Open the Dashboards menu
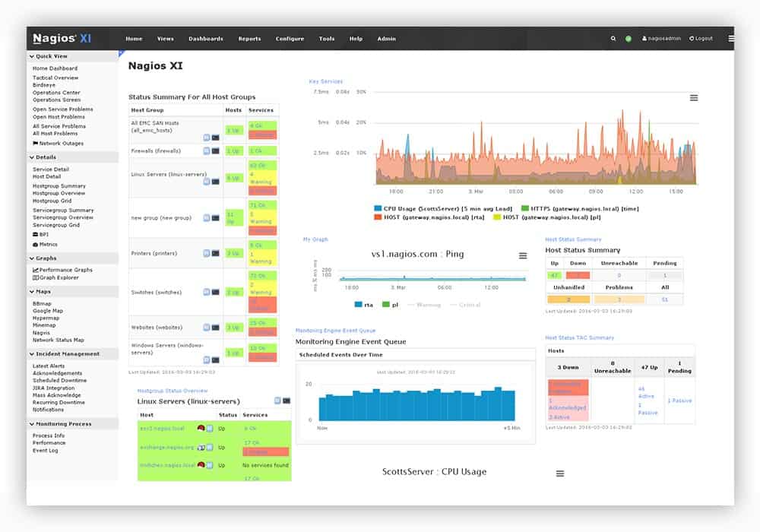 point(206,38)
